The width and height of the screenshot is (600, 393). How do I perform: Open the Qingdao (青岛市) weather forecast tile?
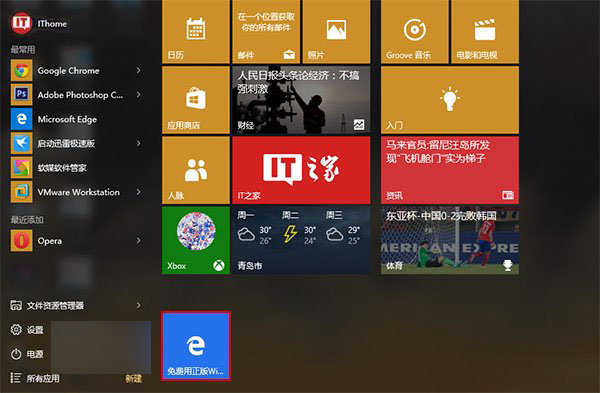(301, 240)
